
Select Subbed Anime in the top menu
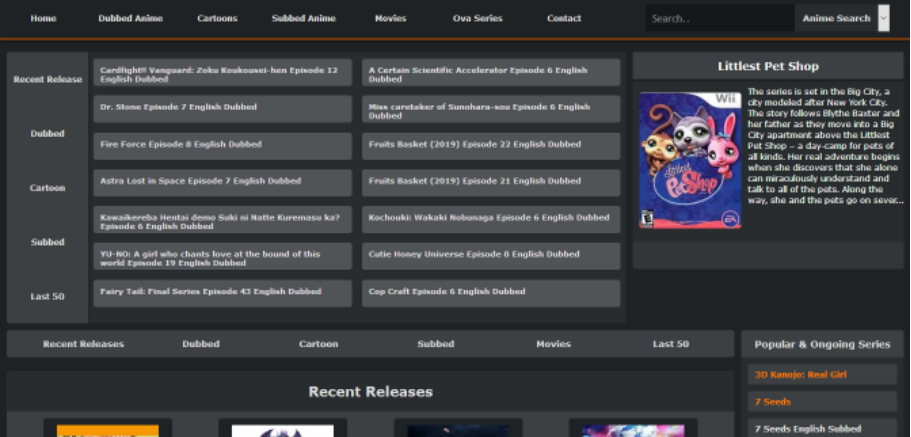coord(304,18)
